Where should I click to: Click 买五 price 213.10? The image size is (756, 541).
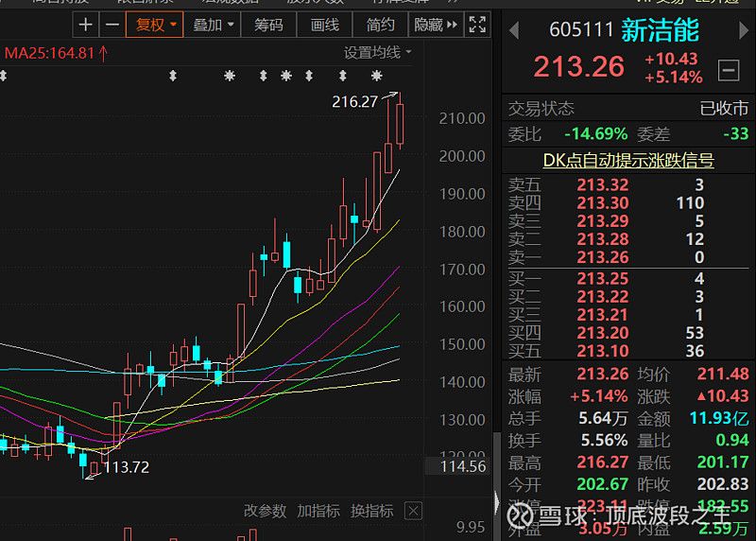[603, 351]
